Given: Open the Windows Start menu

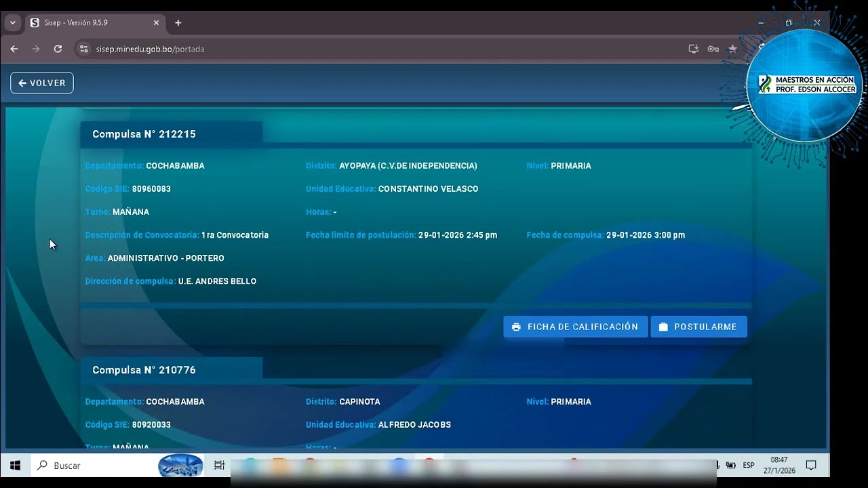Looking at the screenshot, I should 15,466.
